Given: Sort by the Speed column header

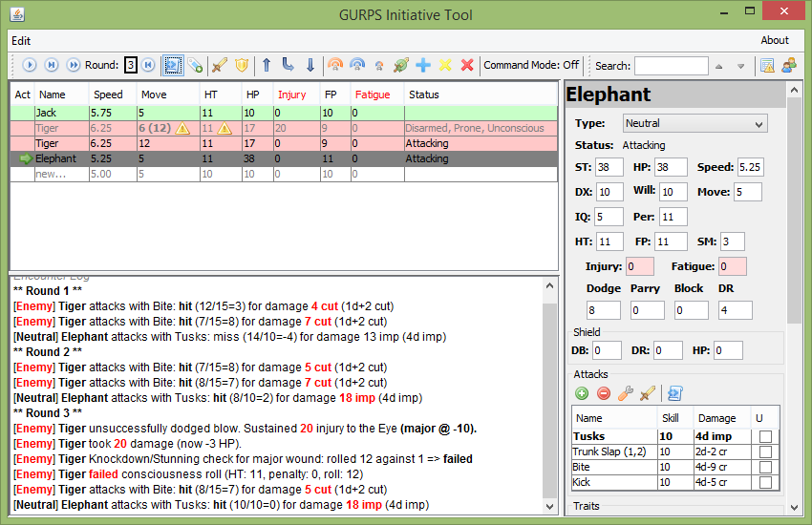Looking at the screenshot, I should tap(113, 94).
